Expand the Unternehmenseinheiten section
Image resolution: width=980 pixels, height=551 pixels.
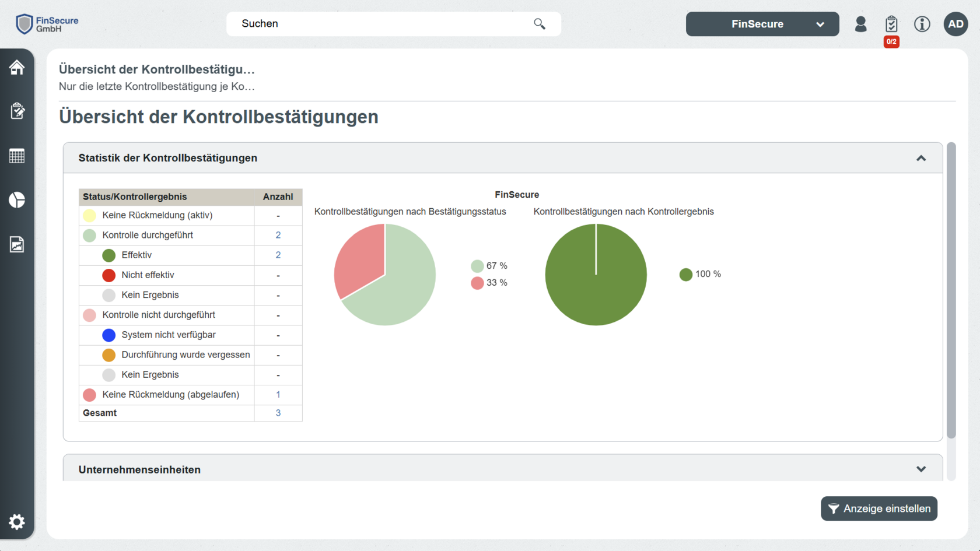[x=921, y=469]
